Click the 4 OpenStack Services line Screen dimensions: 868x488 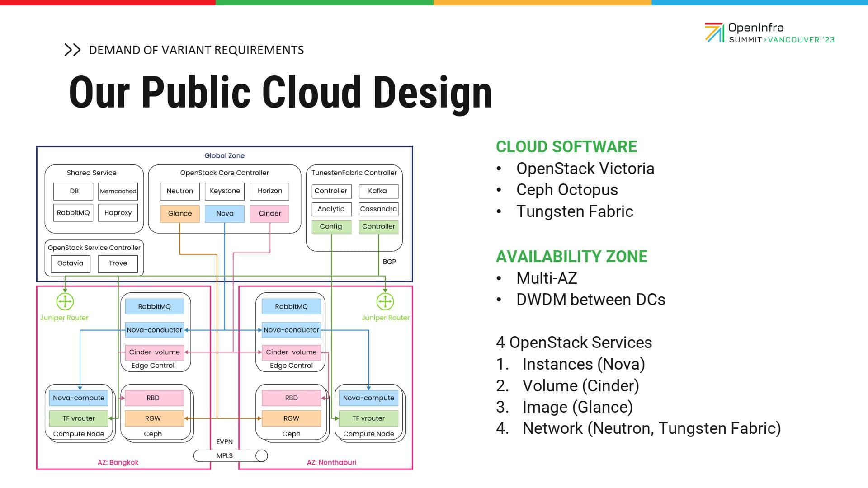tap(574, 343)
